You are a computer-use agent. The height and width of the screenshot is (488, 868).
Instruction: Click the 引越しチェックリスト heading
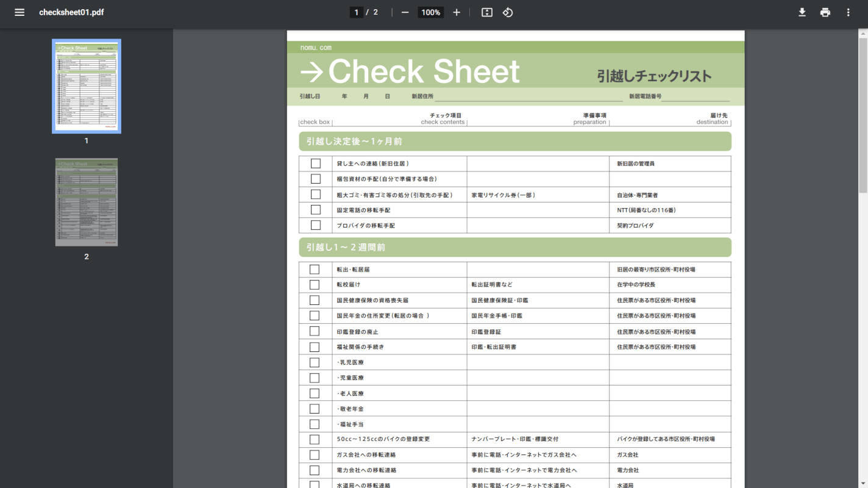[654, 76]
